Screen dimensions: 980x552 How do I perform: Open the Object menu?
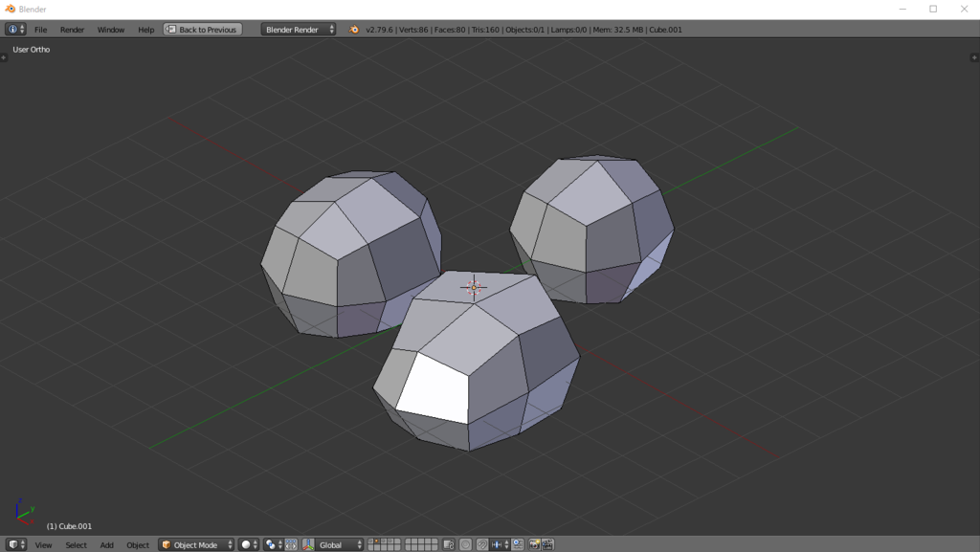click(x=138, y=545)
